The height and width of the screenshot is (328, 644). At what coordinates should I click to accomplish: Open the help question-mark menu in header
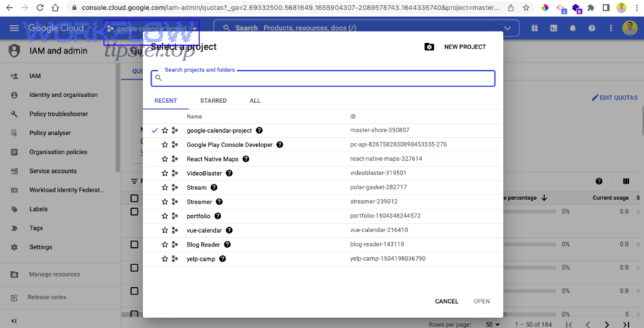click(592, 29)
